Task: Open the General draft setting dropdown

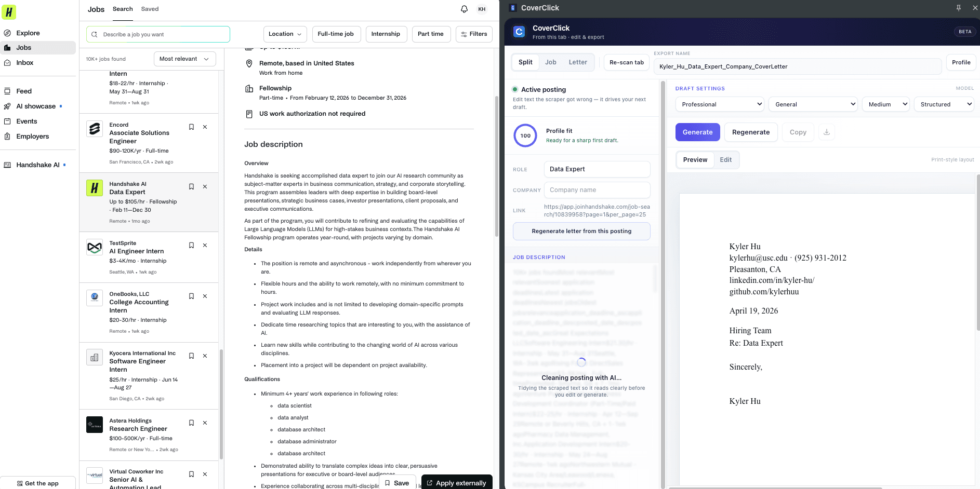Action: pyautogui.click(x=813, y=104)
